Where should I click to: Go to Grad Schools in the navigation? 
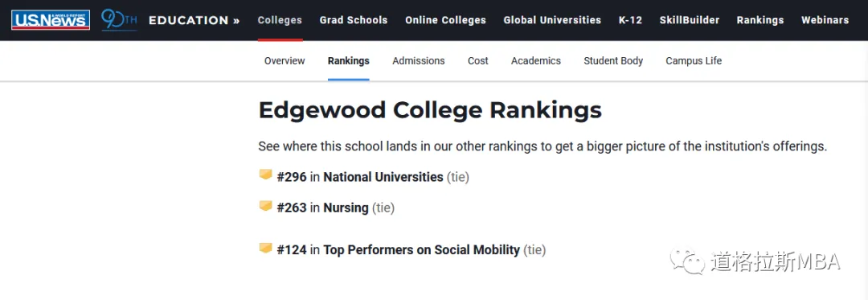[x=354, y=20]
